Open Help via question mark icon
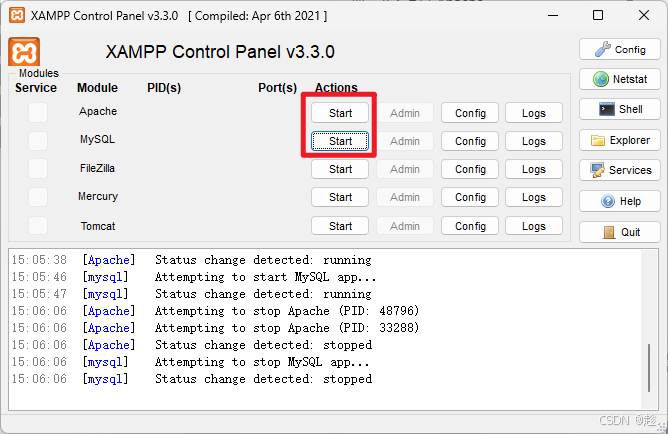Screen dimensions: 668x434 coord(619,201)
